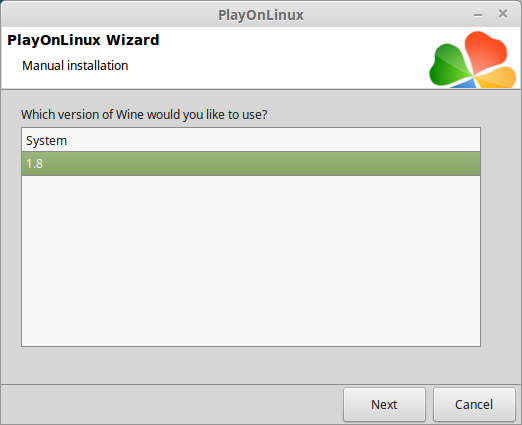Click the red leaf of the logo
This screenshot has width=522, height=425.
coord(485,50)
